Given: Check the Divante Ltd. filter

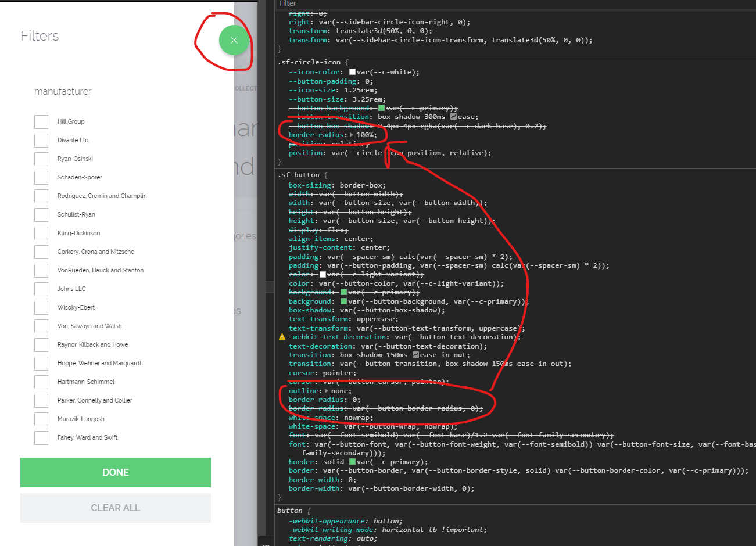Looking at the screenshot, I should click(41, 140).
